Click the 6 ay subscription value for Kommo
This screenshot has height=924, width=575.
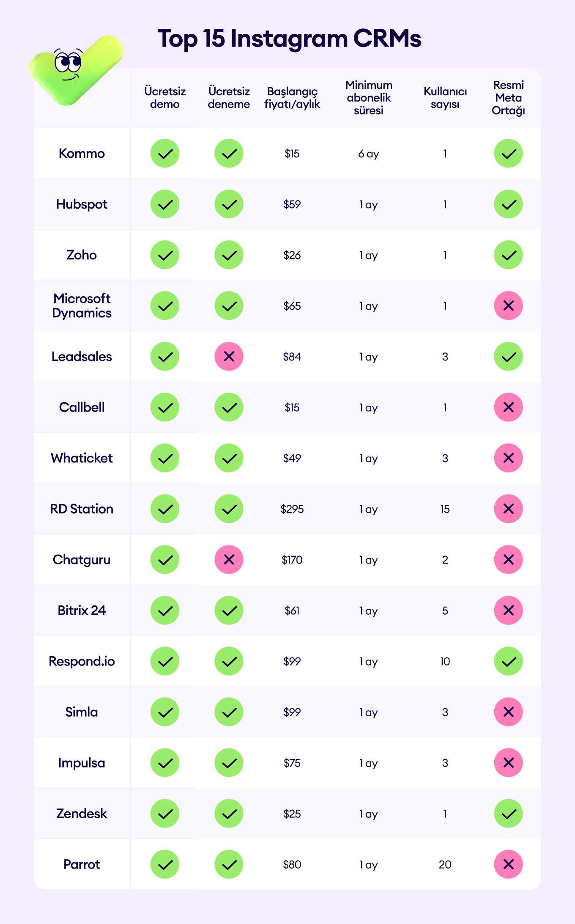click(x=369, y=154)
